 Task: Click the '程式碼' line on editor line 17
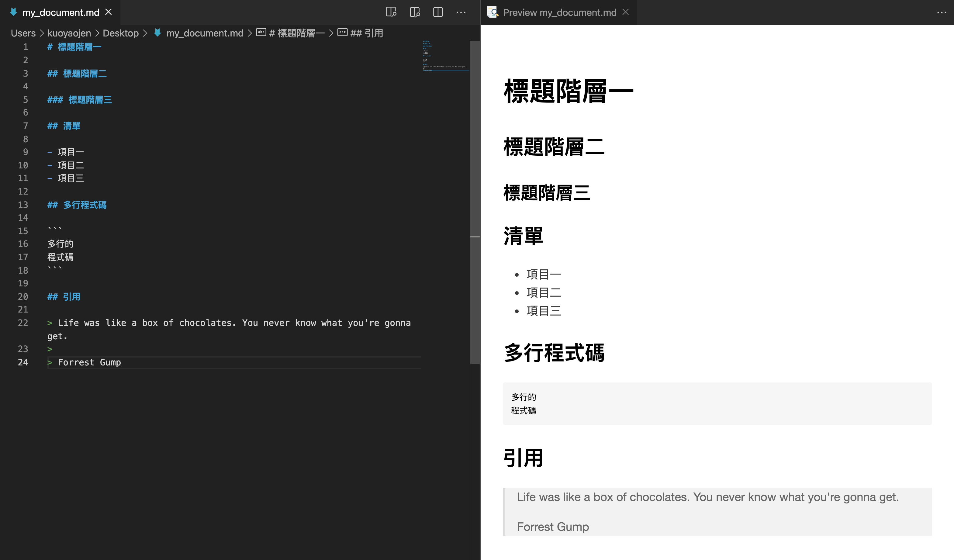click(x=60, y=257)
